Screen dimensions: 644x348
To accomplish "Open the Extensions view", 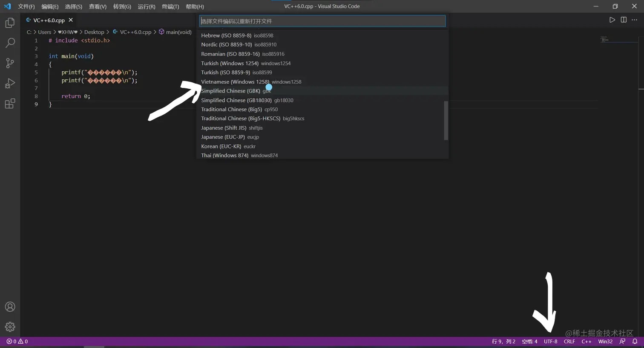I will click(x=10, y=104).
